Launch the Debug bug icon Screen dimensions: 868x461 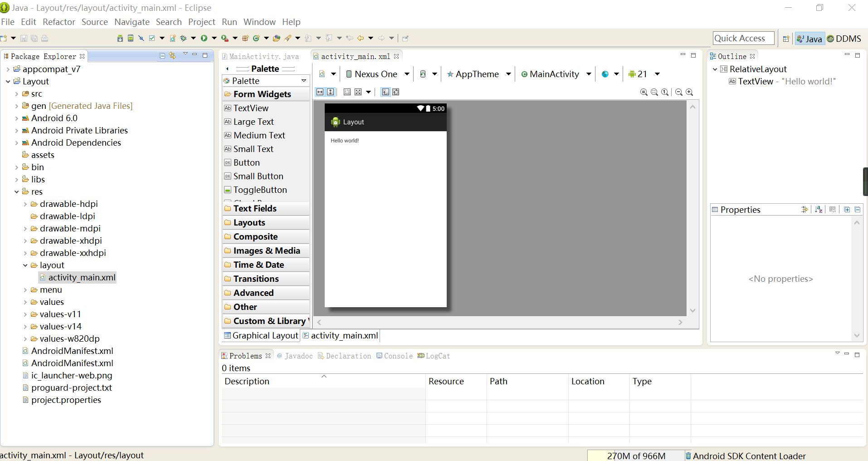point(184,38)
